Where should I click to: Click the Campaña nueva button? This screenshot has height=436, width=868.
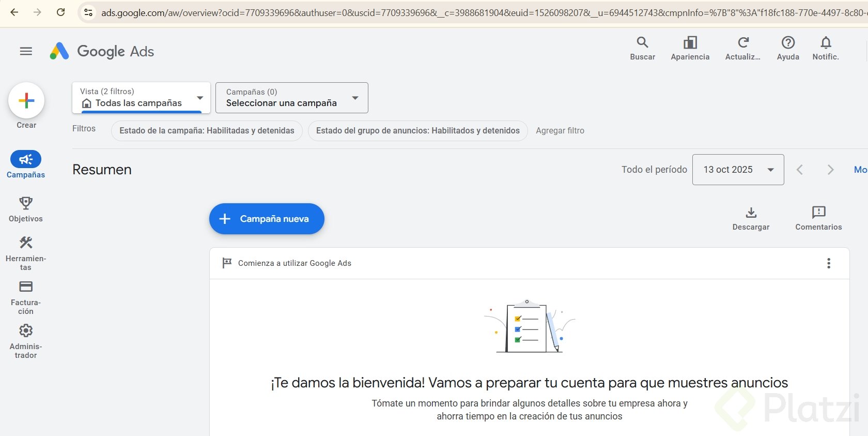267,219
